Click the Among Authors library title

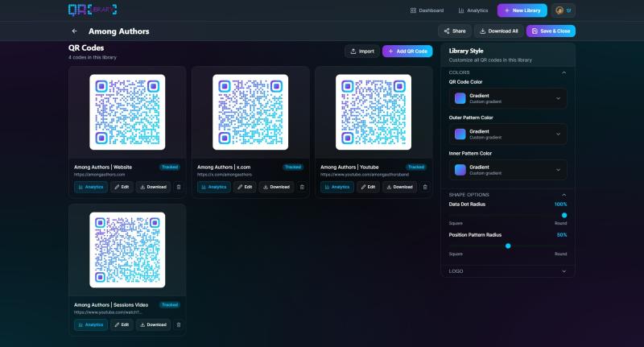click(x=118, y=31)
